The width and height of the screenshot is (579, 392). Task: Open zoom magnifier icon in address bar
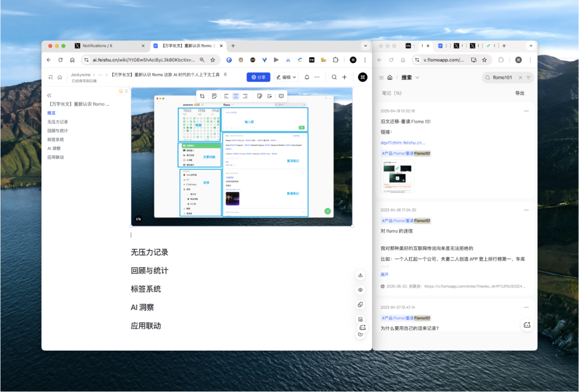pyautogui.click(x=202, y=60)
